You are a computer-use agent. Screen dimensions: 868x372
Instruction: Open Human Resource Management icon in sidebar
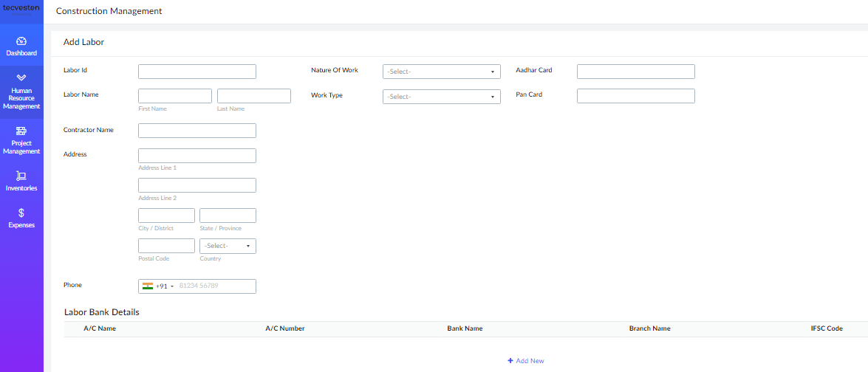click(21, 77)
